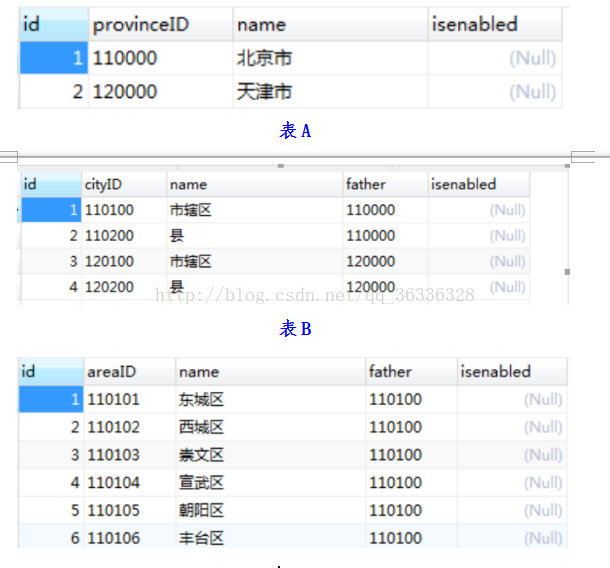610x568 pixels.
Task: Click the (Null) cell in the 西城区 row
Action: click(x=512, y=427)
